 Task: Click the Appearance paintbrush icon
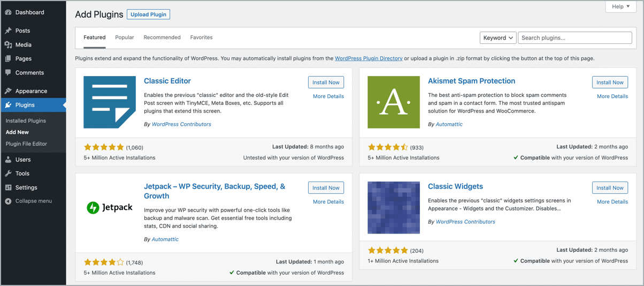(x=8, y=91)
